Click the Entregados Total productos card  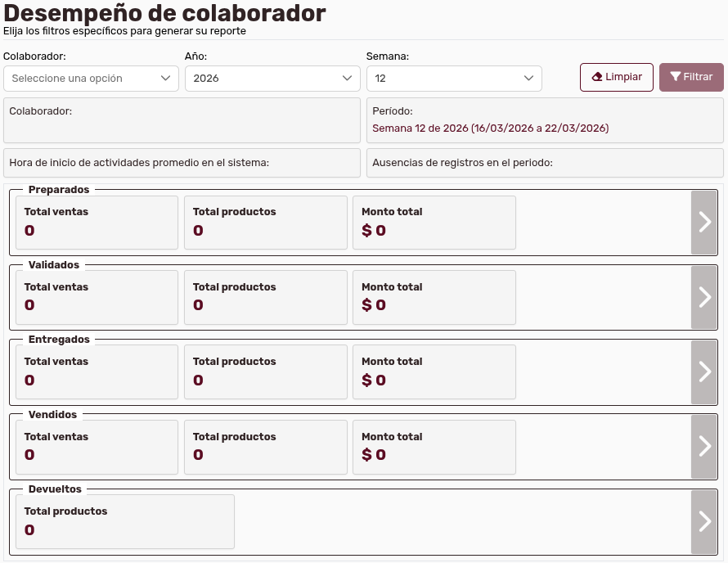(265, 372)
